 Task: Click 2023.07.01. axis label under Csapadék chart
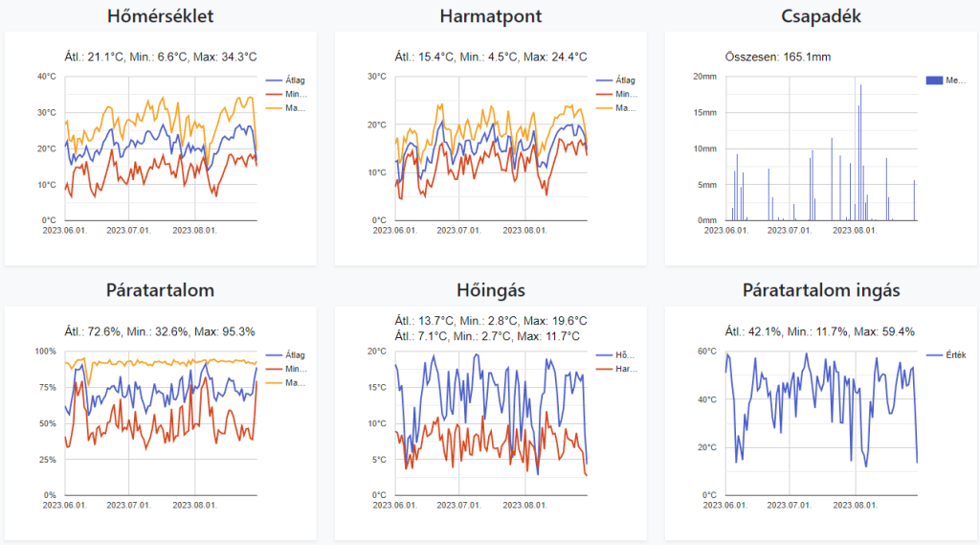coord(792,230)
